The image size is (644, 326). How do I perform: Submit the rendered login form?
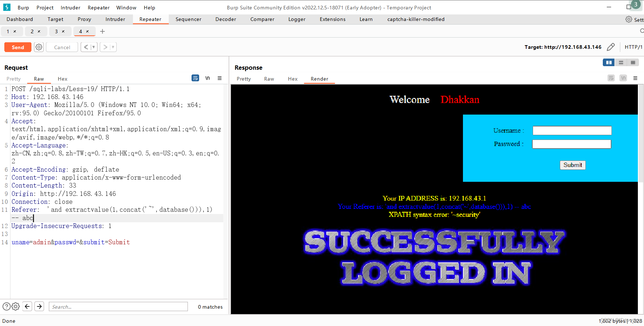(573, 165)
